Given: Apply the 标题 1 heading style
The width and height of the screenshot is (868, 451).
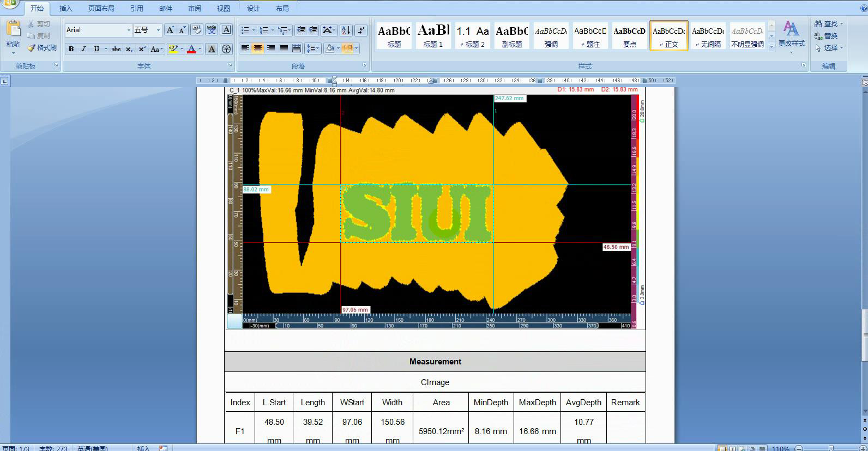Looking at the screenshot, I should pyautogui.click(x=433, y=36).
